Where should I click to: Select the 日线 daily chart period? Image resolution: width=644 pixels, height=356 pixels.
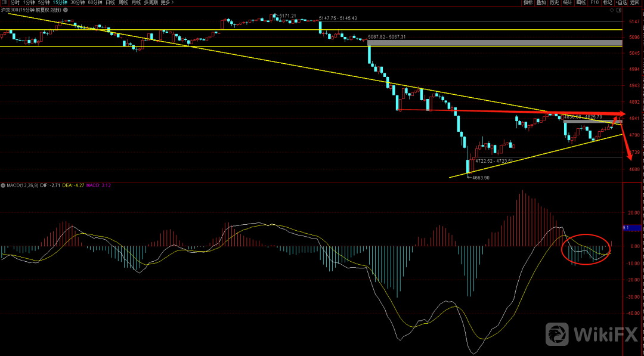pyautogui.click(x=111, y=3)
